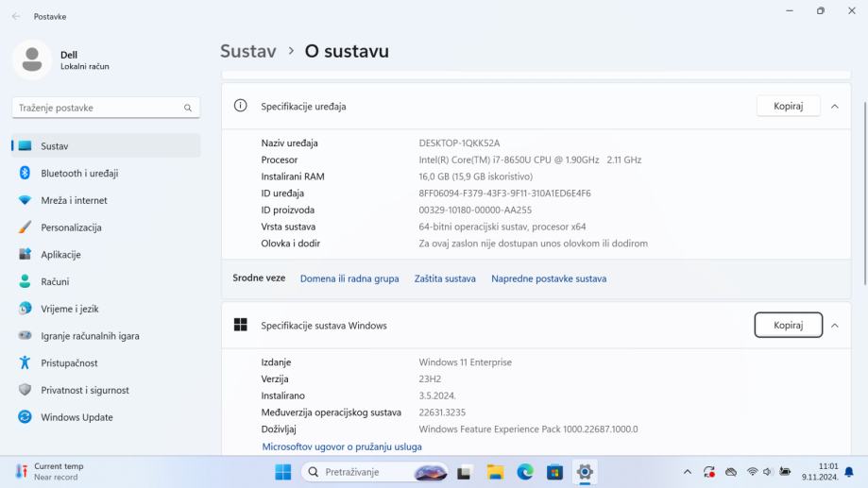
Task: Click the Računi person icon
Action: pos(25,281)
